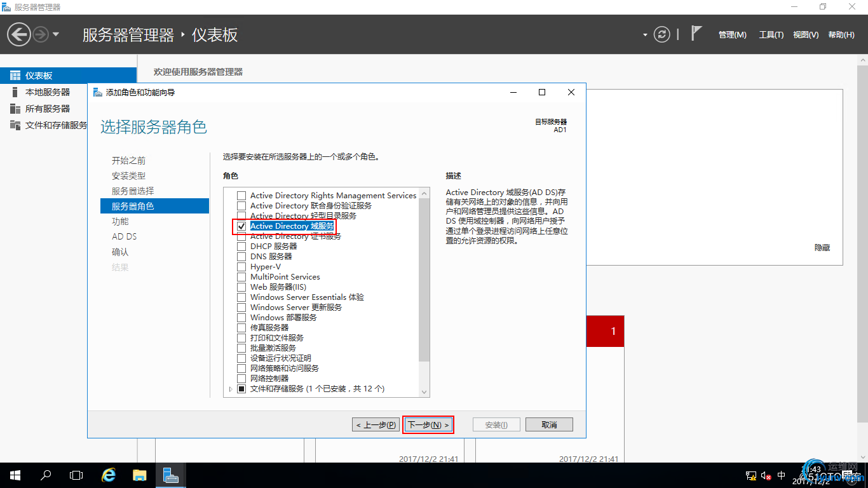Check the DHCP 服务器 role
This screenshot has height=488, width=868.
241,247
